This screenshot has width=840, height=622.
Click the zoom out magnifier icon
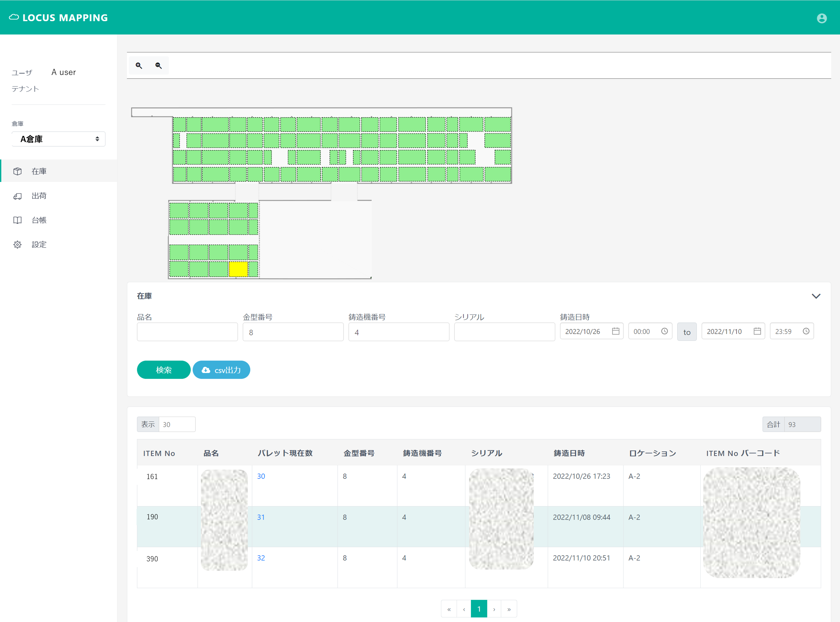[x=158, y=66]
